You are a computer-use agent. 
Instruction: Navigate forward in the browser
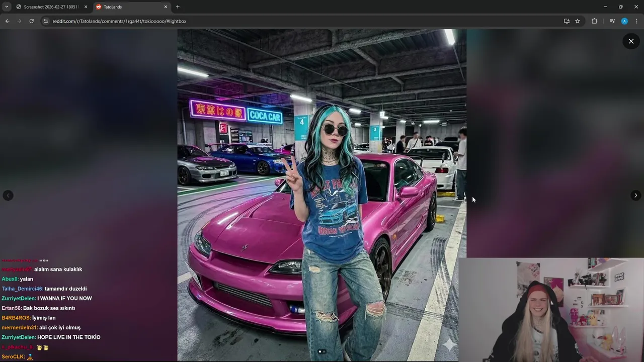[x=19, y=21]
